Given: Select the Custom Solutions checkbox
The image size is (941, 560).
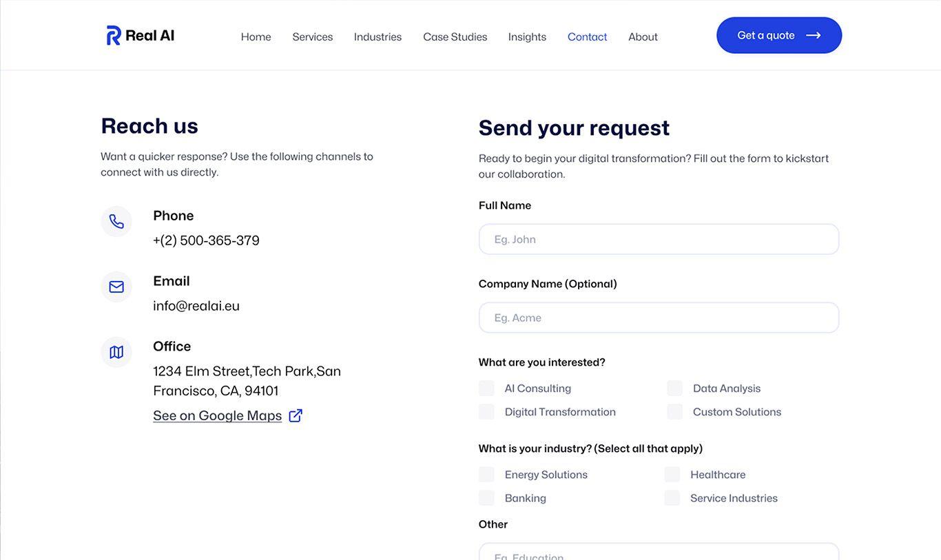Looking at the screenshot, I should click(x=675, y=412).
